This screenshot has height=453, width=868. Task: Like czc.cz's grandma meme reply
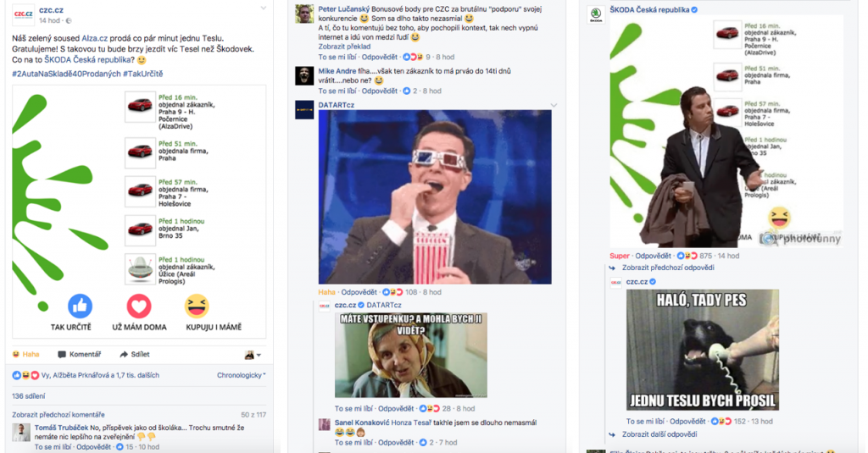353,409
